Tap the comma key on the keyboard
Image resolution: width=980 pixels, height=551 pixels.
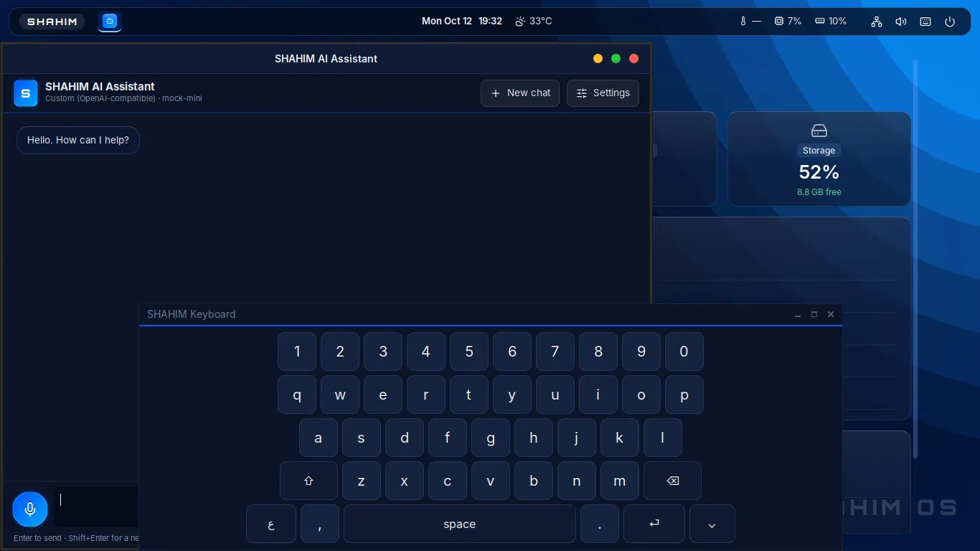(320, 524)
